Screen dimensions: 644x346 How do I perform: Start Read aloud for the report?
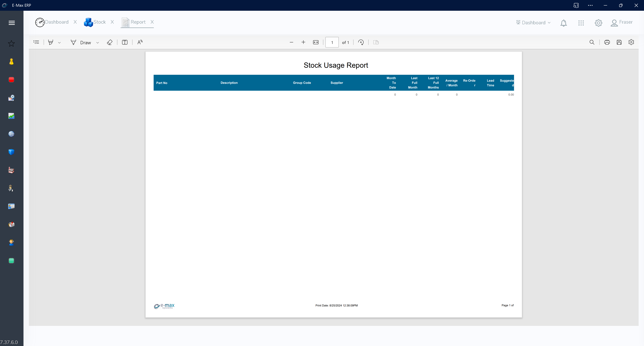pyautogui.click(x=140, y=42)
